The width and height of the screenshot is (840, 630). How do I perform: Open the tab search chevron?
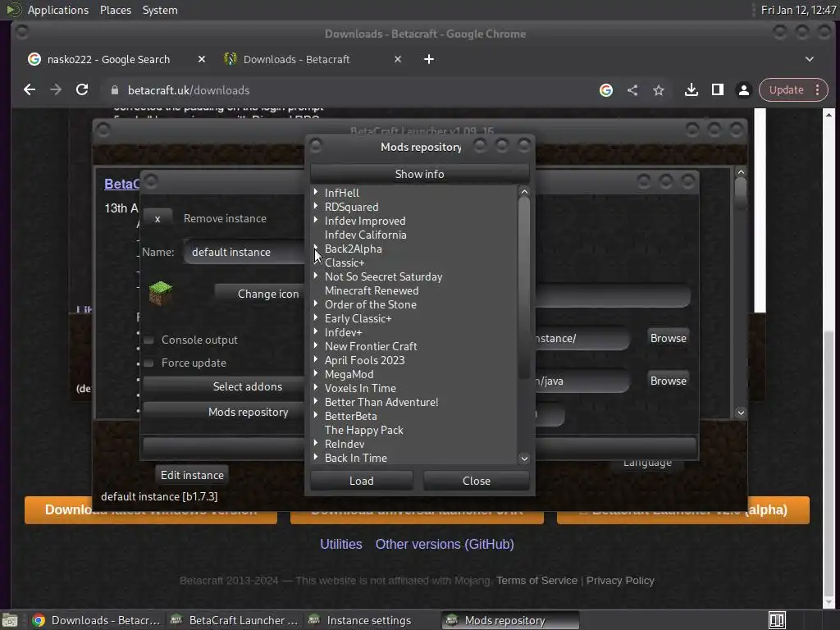[809, 59]
